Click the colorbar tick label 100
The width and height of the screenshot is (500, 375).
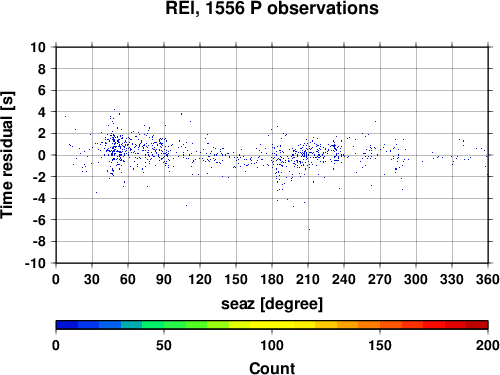(x=272, y=345)
